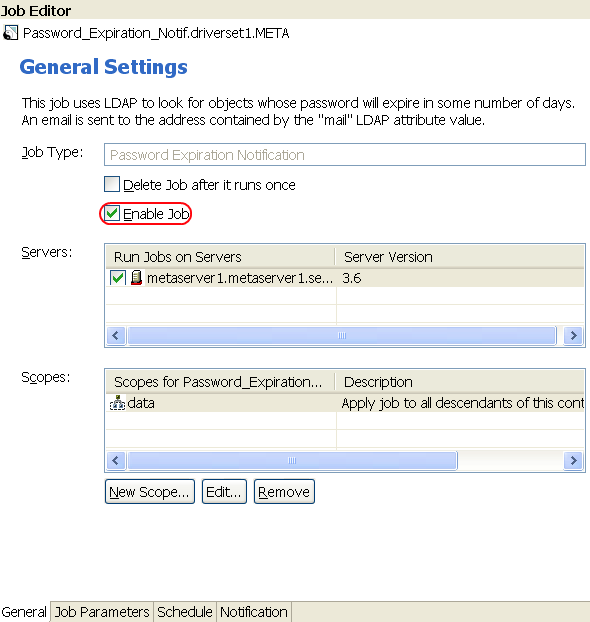Remove the selected scope
The image size is (590, 622).
tap(284, 491)
